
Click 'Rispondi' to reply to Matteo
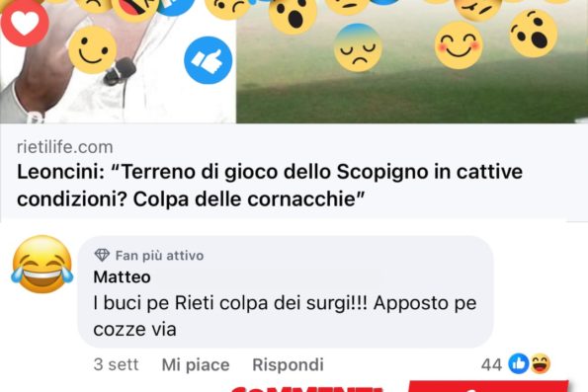288,364
